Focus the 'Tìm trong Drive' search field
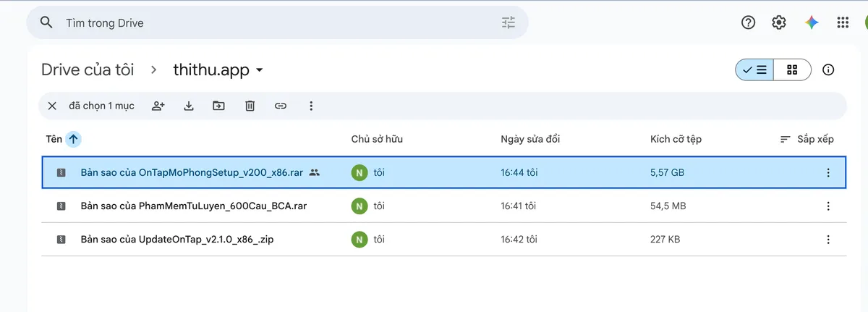868x312 pixels. pos(277,22)
